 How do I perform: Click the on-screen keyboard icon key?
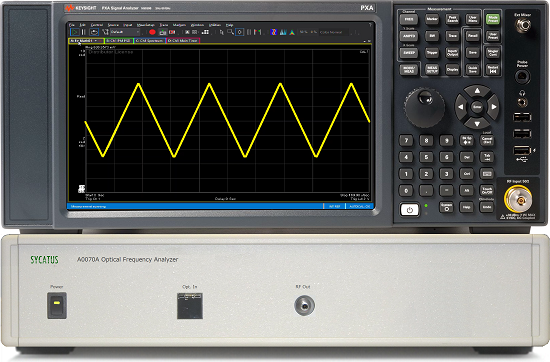(487, 174)
